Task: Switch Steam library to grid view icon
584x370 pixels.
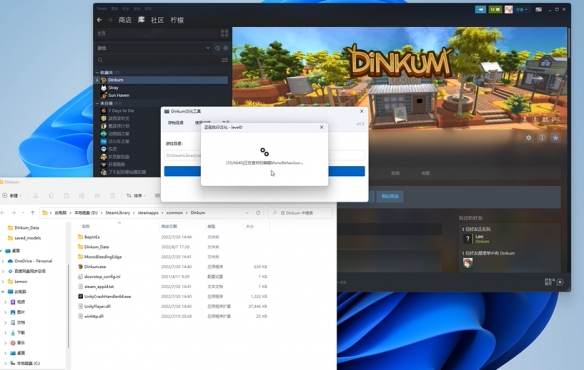Action: (x=224, y=34)
